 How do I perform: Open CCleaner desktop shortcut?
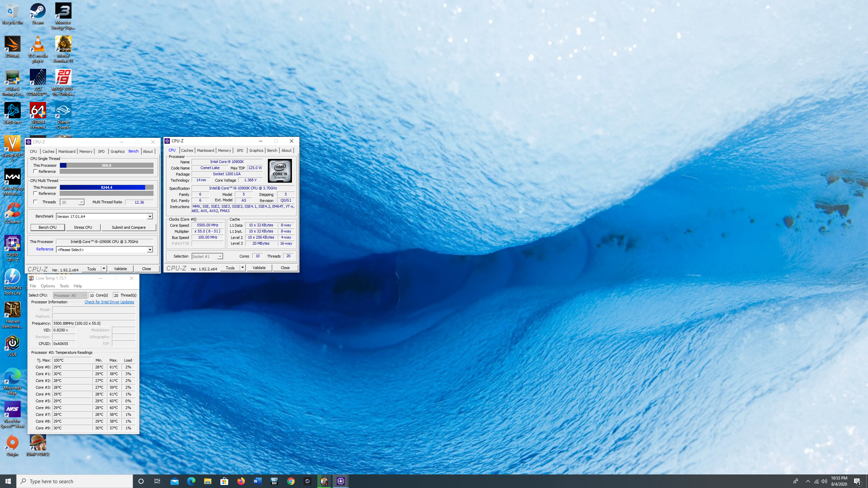click(13, 213)
